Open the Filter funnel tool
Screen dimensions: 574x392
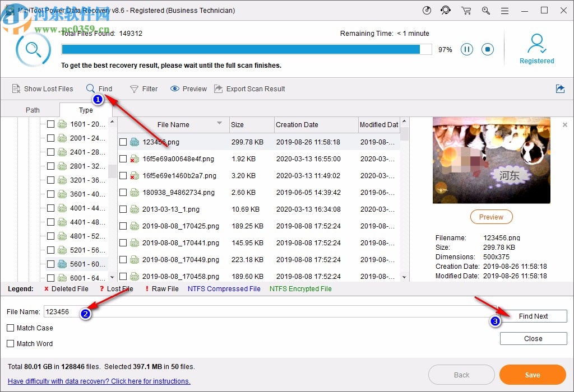pos(134,88)
